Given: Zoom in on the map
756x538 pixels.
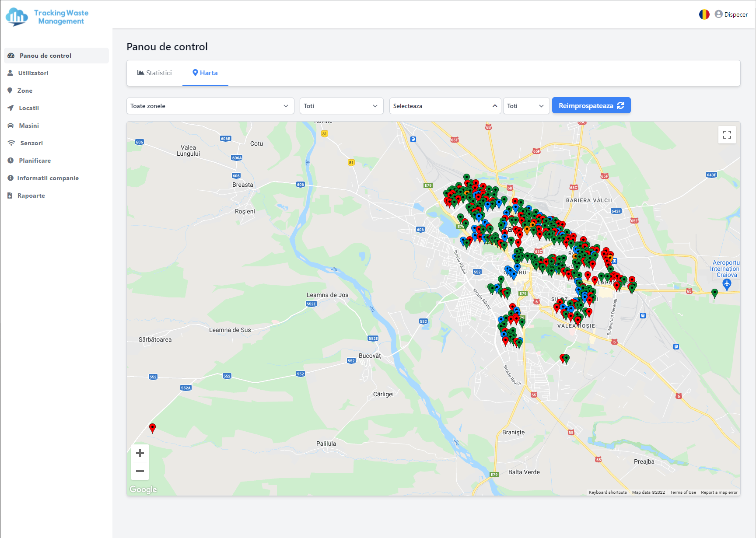Looking at the screenshot, I should (x=140, y=453).
